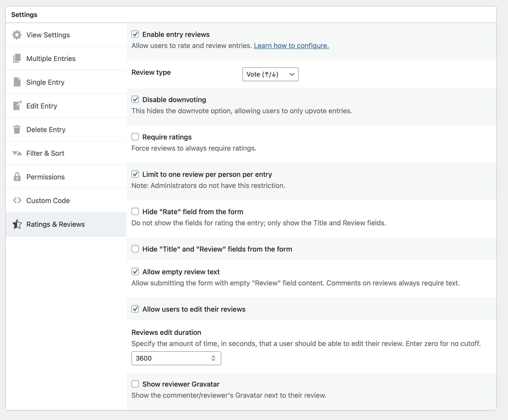Click the Review type dropdown chevron arrow
This screenshot has width=508, height=420.
(292, 74)
